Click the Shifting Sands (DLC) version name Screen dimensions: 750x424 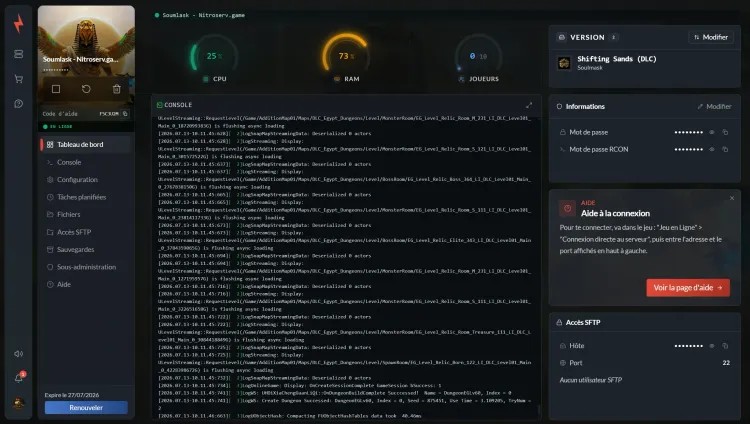617,59
